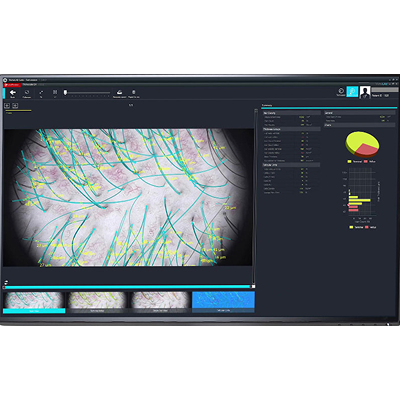The height and width of the screenshot is (400, 400).
Task: Click the side-by-side compare icon in toolbar
Action: coord(55,92)
